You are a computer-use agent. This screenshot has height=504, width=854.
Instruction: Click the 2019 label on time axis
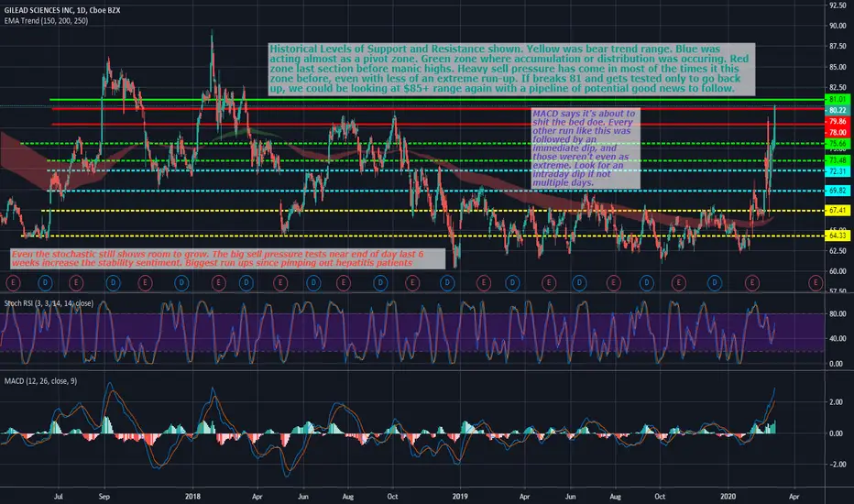click(460, 497)
